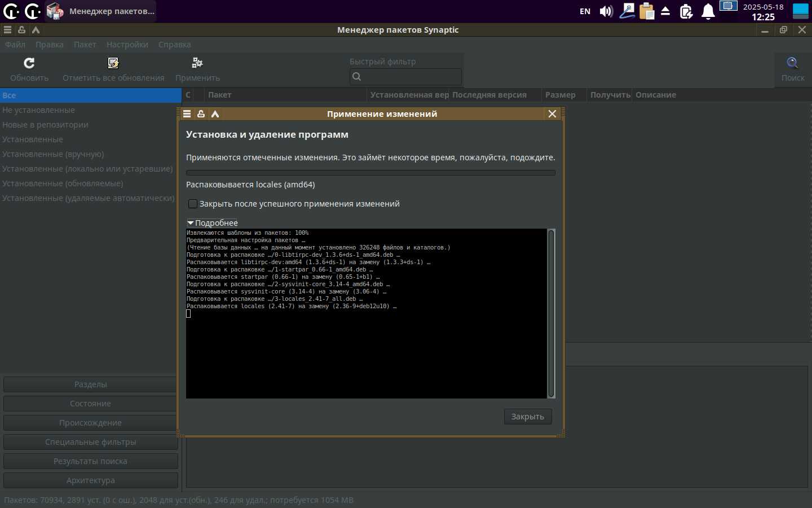Click the search icon in Быстрый фильтр field
Screen dimensions: 812x508
tap(356, 77)
